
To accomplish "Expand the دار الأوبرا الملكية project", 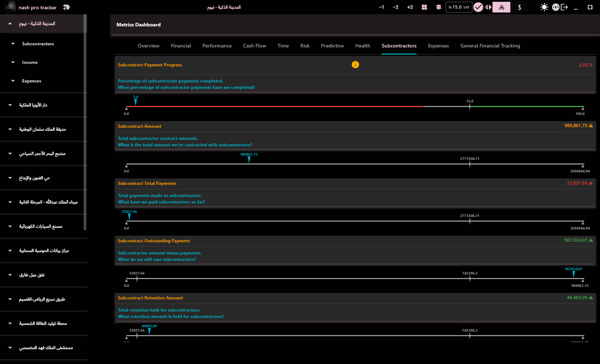I will (x=10, y=105).
